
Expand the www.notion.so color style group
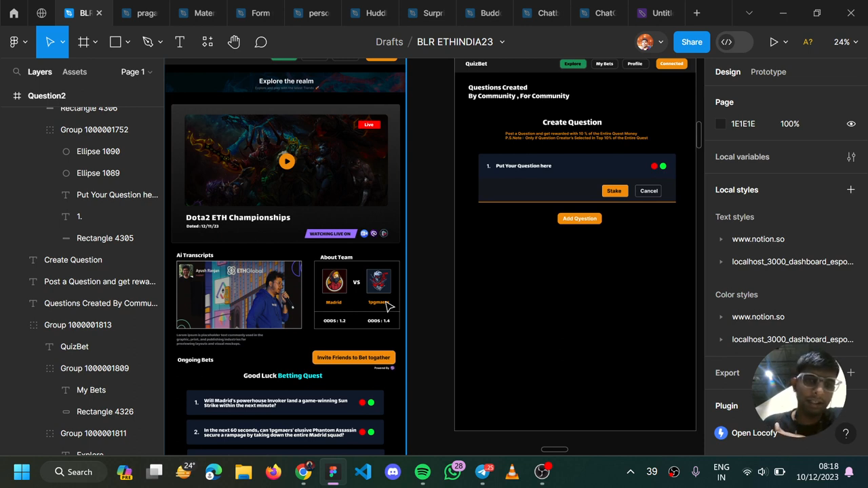tap(721, 317)
